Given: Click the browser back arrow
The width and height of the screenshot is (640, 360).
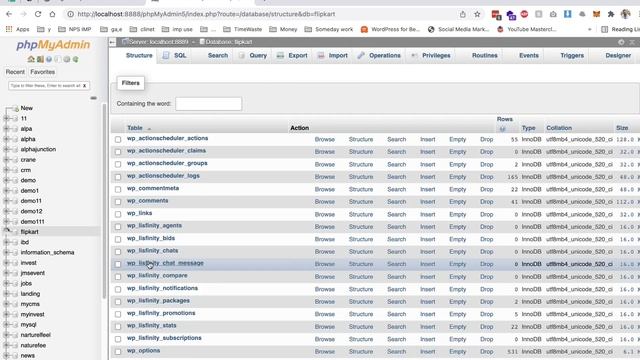Looking at the screenshot, I should 9,14.
